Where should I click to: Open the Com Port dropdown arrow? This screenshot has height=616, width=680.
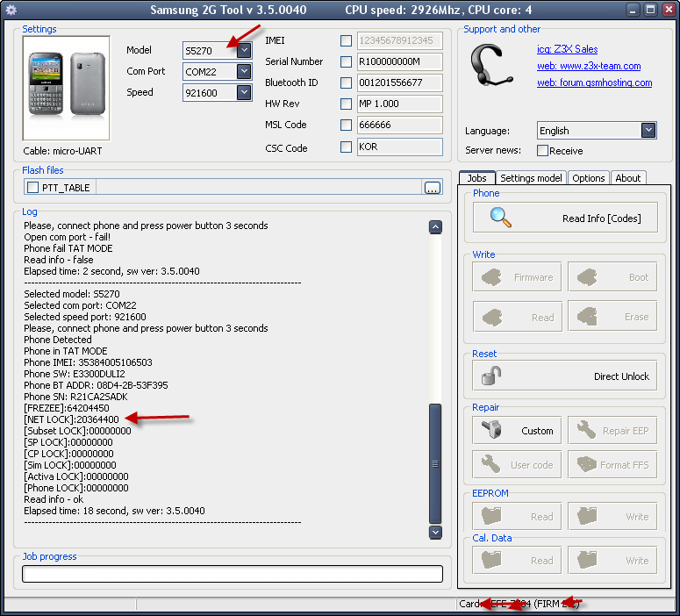point(244,71)
